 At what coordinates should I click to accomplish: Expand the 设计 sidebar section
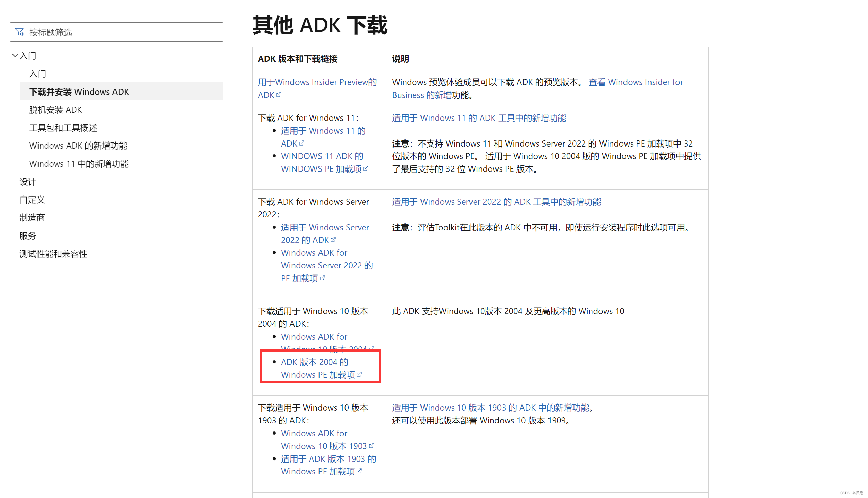pyautogui.click(x=28, y=182)
